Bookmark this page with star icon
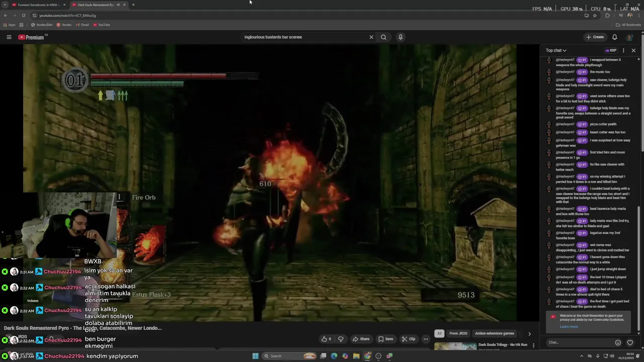This screenshot has height=362, width=644. coord(595,16)
